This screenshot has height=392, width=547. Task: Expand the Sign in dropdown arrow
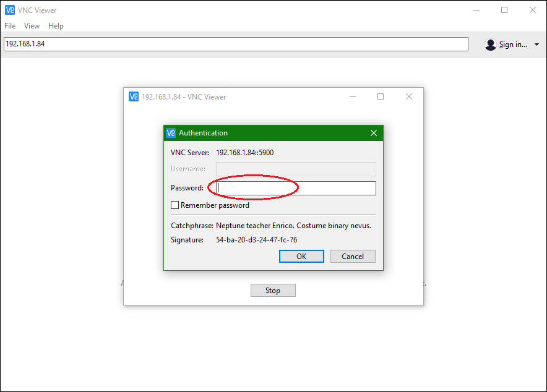[537, 45]
